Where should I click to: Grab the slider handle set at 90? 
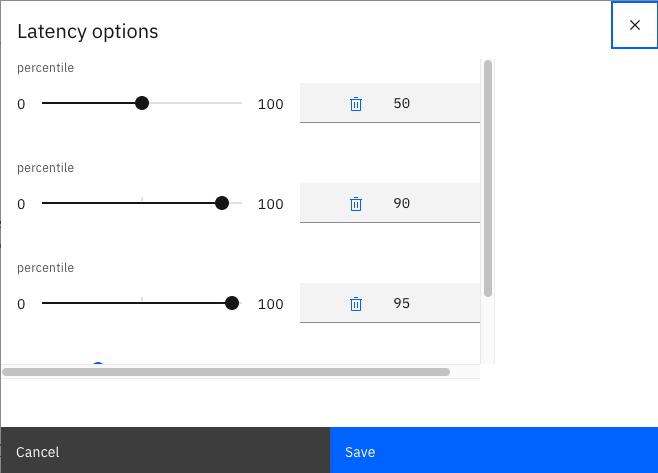click(222, 203)
